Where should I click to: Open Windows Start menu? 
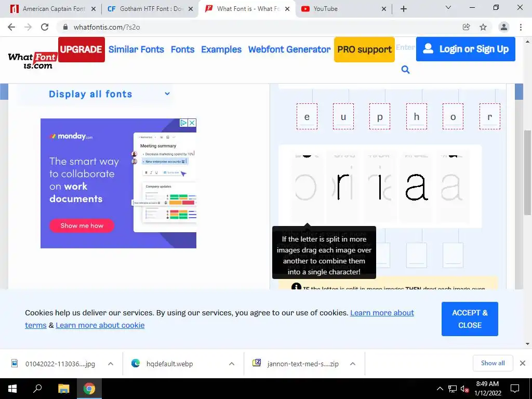[12, 389]
